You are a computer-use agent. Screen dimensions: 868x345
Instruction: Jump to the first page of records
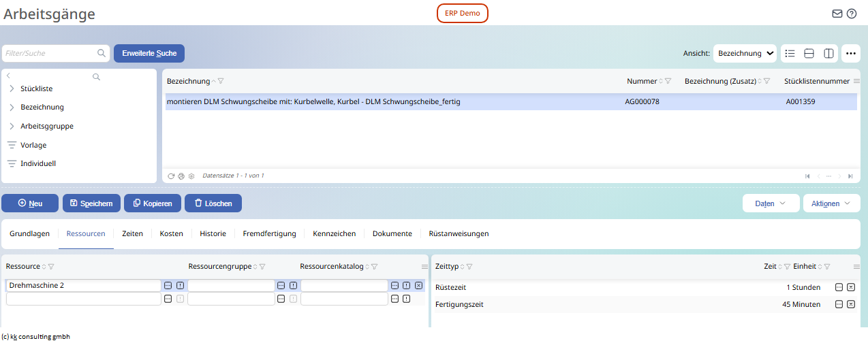[807, 176]
